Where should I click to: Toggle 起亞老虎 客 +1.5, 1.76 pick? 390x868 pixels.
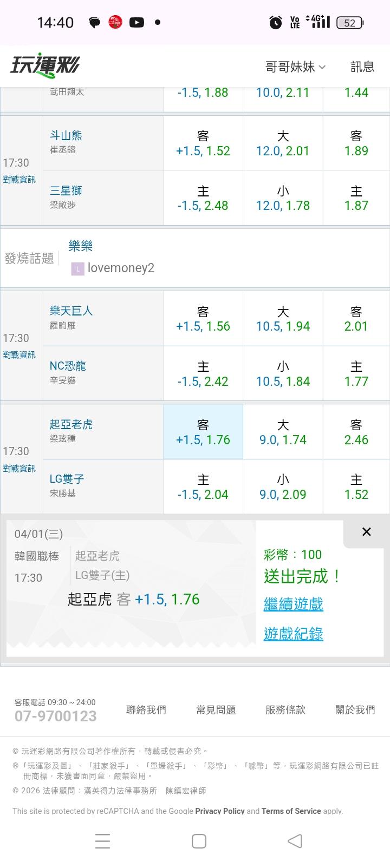[203, 432]
